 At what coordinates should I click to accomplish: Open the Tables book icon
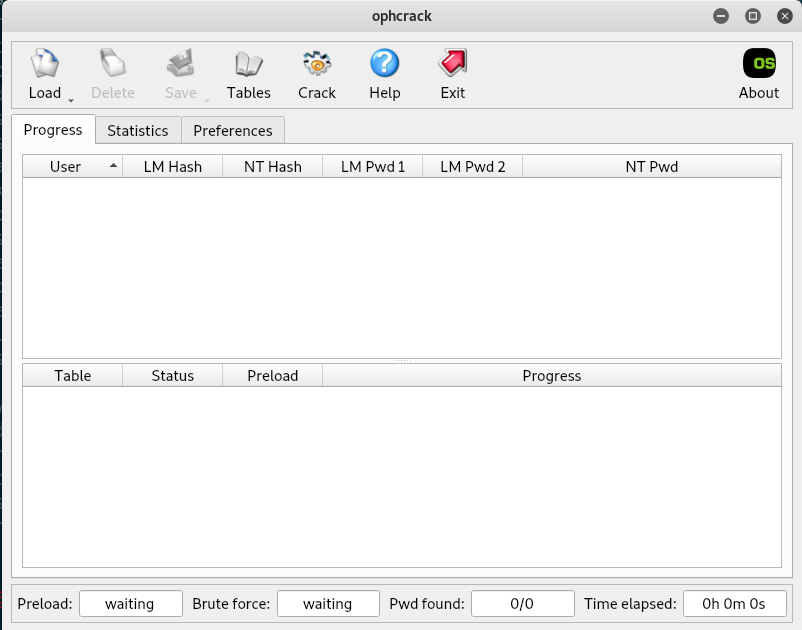click(x=249, y=63)
